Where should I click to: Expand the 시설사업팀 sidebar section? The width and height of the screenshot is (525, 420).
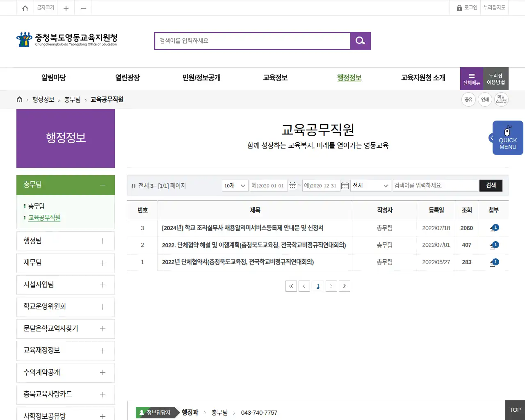tap(66, 285)
